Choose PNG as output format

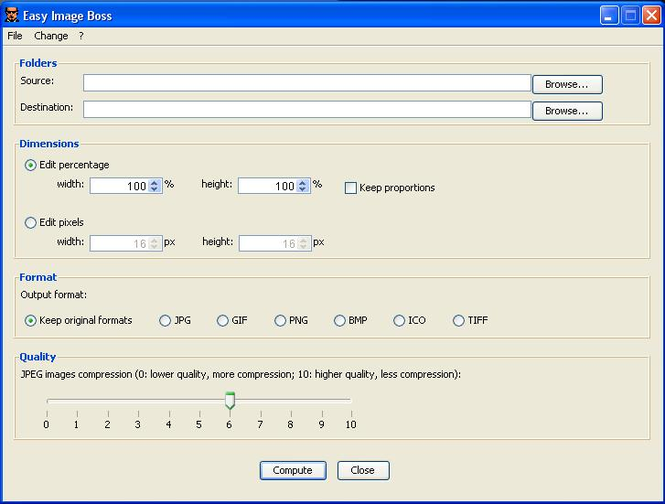point(281,321)
